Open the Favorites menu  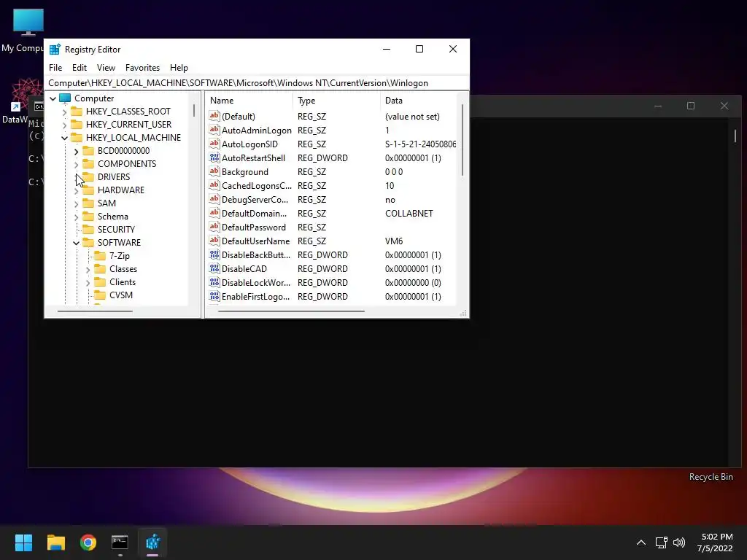tap(142, 68)
